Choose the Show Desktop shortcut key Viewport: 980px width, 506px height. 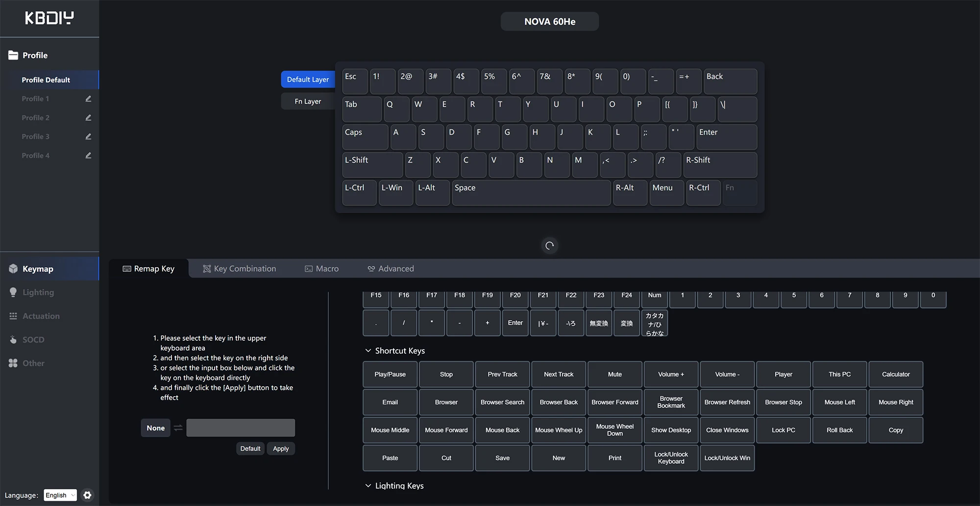(x=671, y=430)
